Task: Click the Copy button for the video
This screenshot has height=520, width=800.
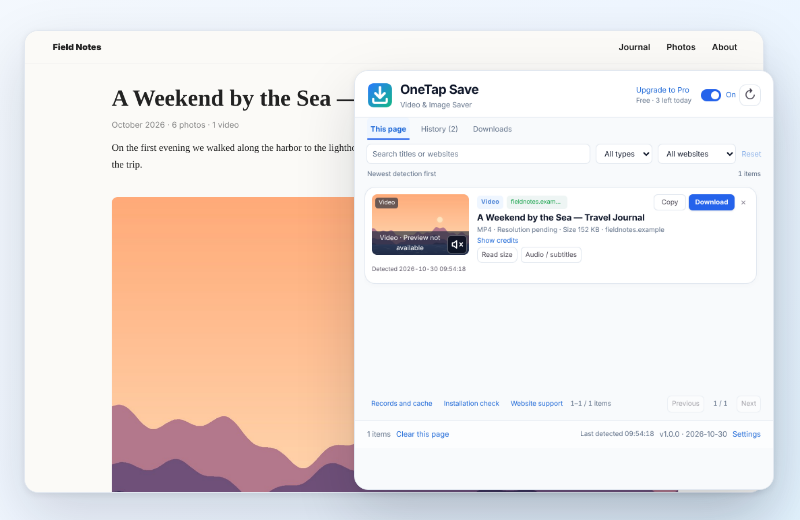Action: [x=669, y=202]
